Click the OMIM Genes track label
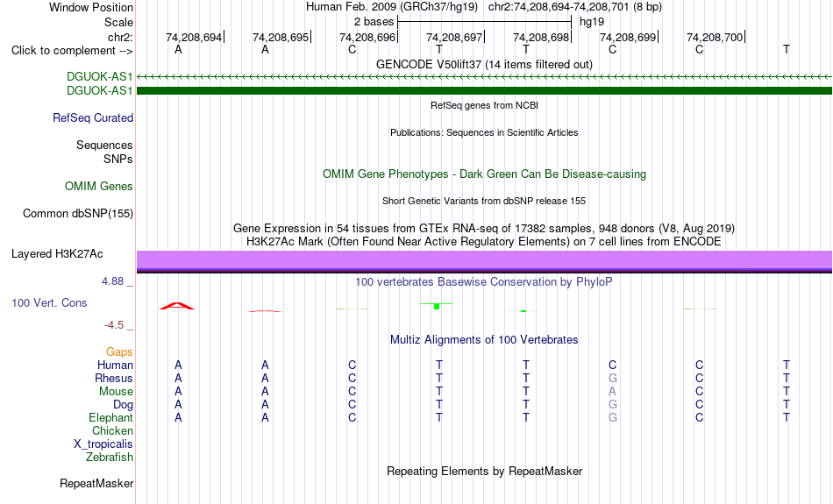The width and height of the screenshot is (833, 504). (x=98, y=187)
